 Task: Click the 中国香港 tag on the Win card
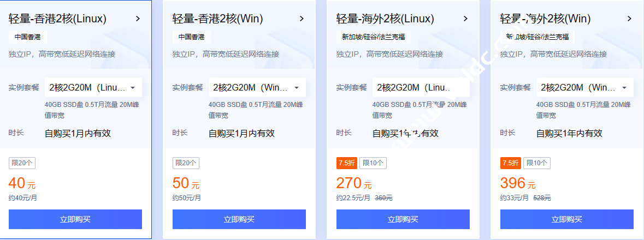192,37
